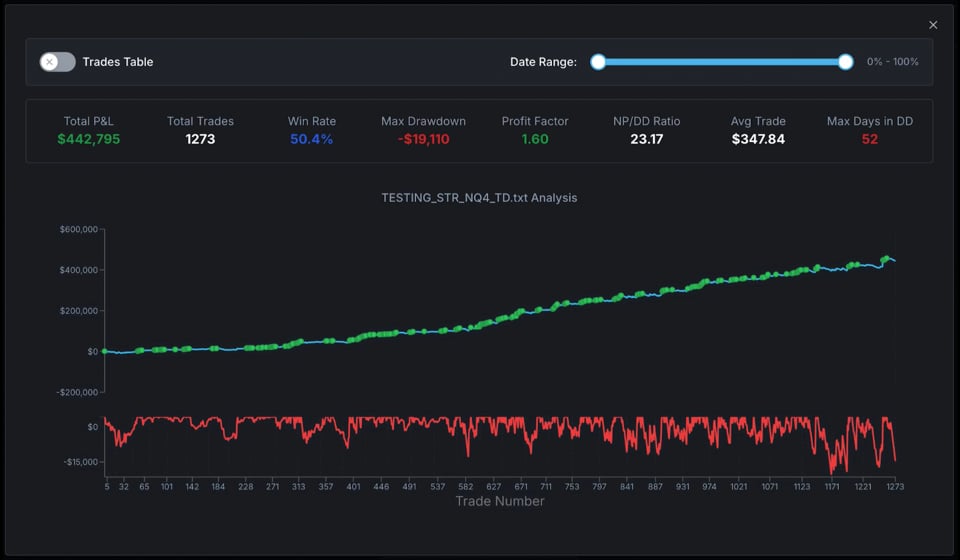This screenshot has width=960, height=560.
Task: Close the analysis dialog with the X
Action: (x=933, y=25)
